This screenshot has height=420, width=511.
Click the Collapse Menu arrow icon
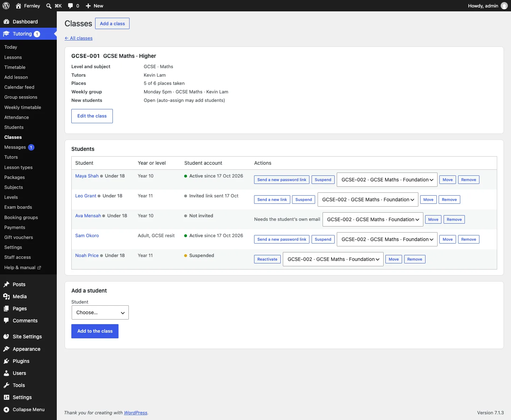[6, 409]
